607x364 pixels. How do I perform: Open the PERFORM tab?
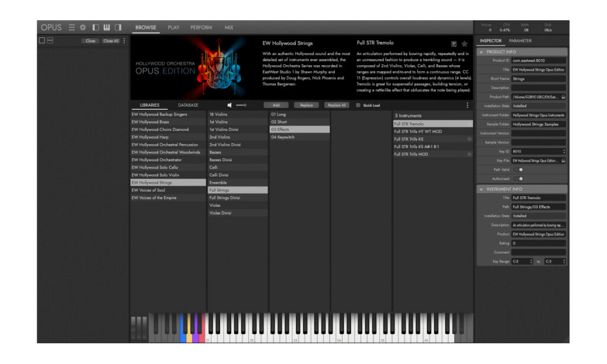coord(201,27)
